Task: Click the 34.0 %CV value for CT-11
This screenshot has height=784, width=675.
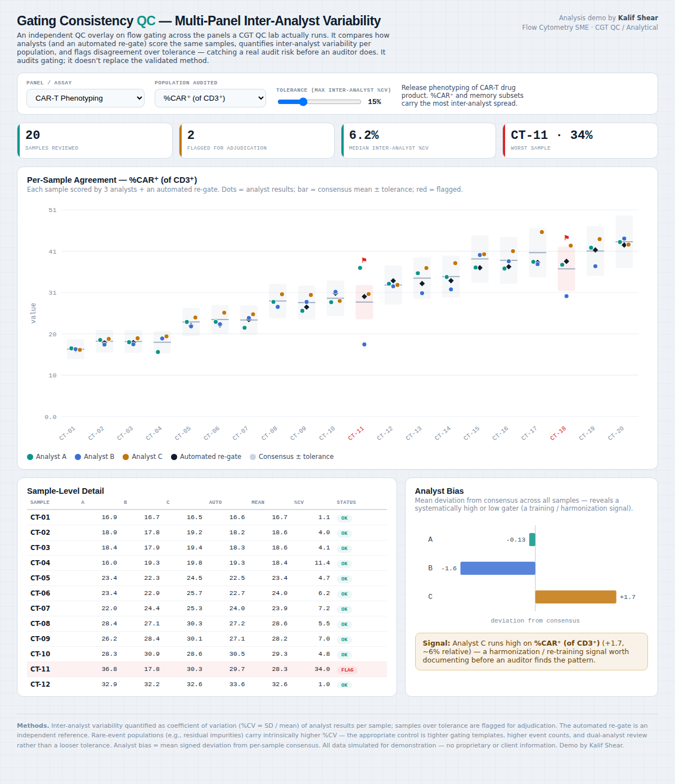Action: tap(322, 669)
